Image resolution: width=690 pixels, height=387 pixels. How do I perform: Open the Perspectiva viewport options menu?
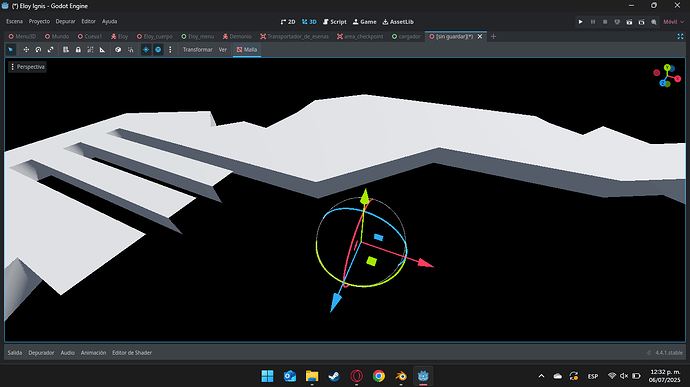[28, 67]
